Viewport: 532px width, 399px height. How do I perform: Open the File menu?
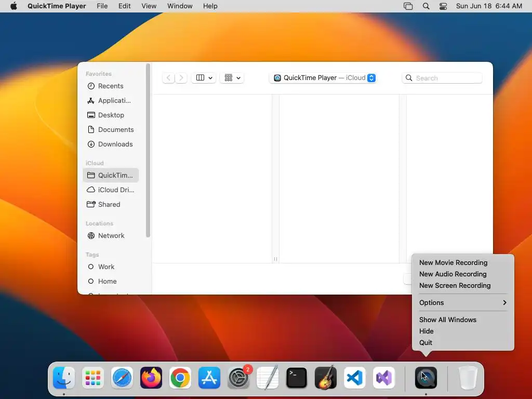(102, 6)
